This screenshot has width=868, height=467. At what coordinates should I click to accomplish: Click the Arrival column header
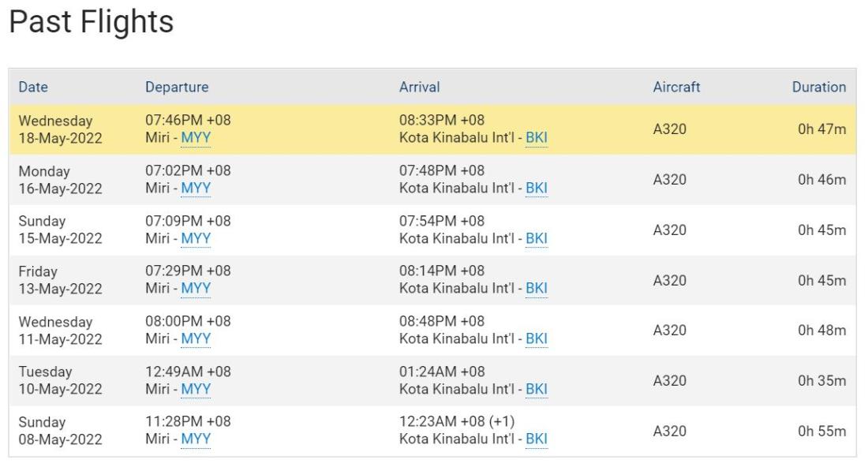[x=420, y=87]
